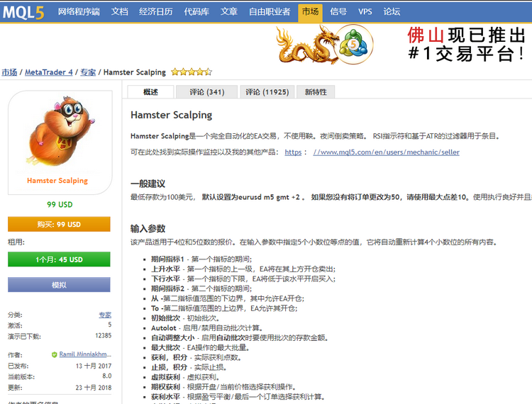The width and height of the screenshot is (532, 404).
Task: Open the 论坛 section
Action: (x=392, y=12)
